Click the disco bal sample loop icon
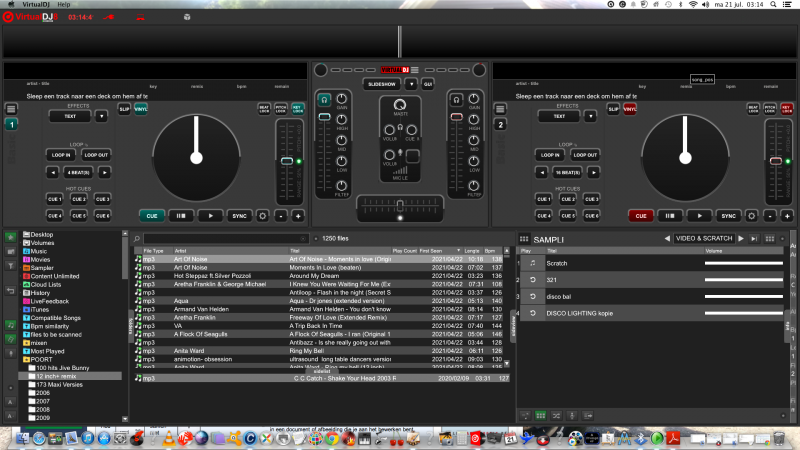The height and width of the screenshot is (450, 800). click(533, 296)
